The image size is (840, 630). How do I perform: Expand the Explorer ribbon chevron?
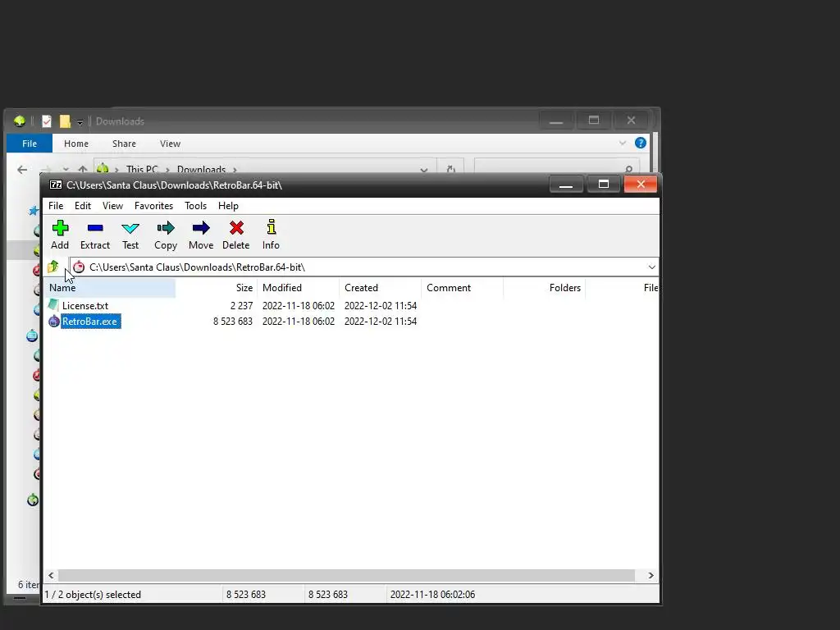[x=622, y=143]
